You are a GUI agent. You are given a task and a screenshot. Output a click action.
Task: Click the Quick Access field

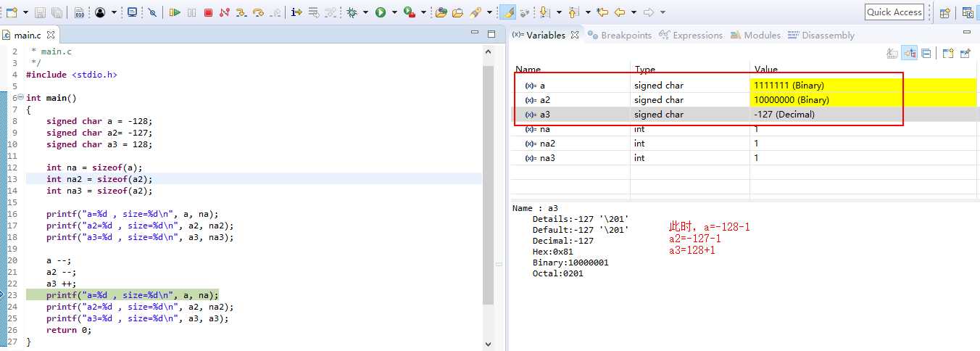(894, 12)
